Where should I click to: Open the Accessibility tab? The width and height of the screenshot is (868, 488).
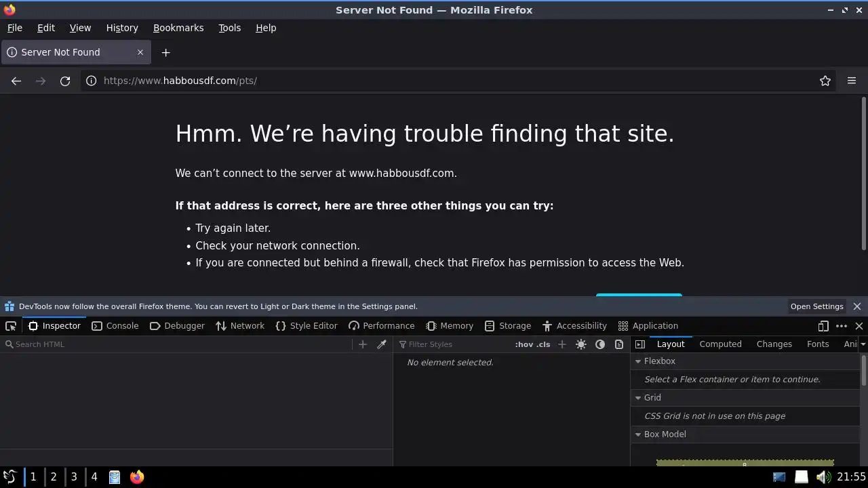click(574, 326)
